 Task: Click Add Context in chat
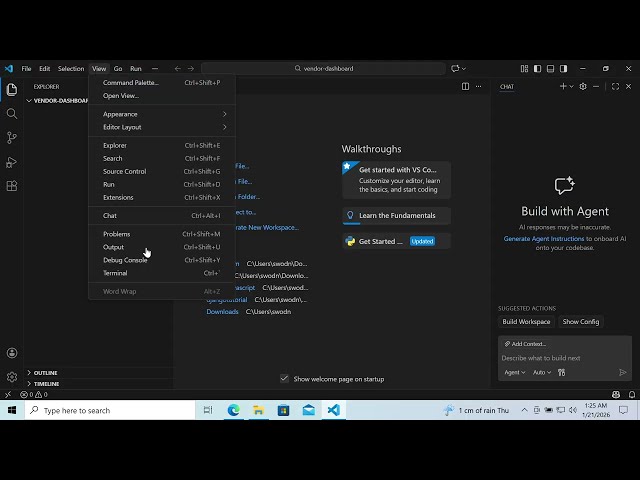point(525,344)
